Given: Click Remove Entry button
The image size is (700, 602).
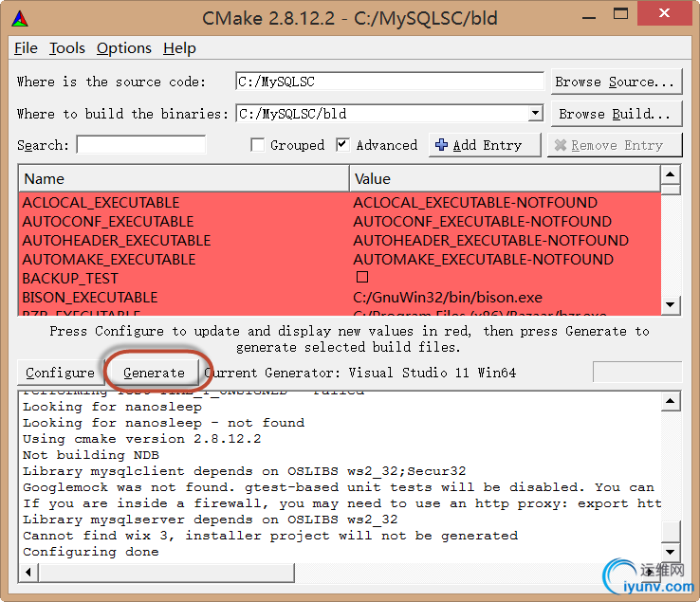Looking at the screenshot, I should [x=616, y=145].
